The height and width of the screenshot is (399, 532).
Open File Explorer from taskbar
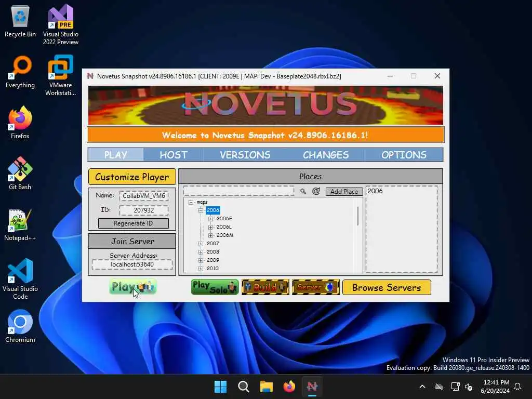[267, 387]
